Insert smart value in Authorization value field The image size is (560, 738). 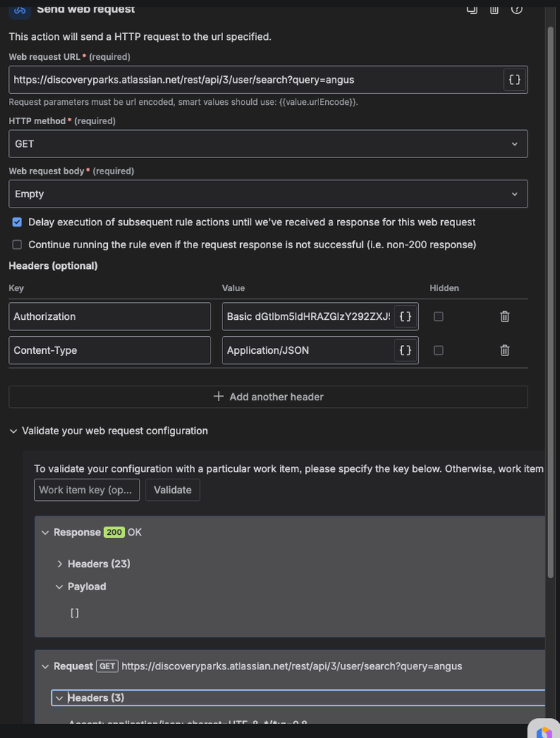[405, 316]
